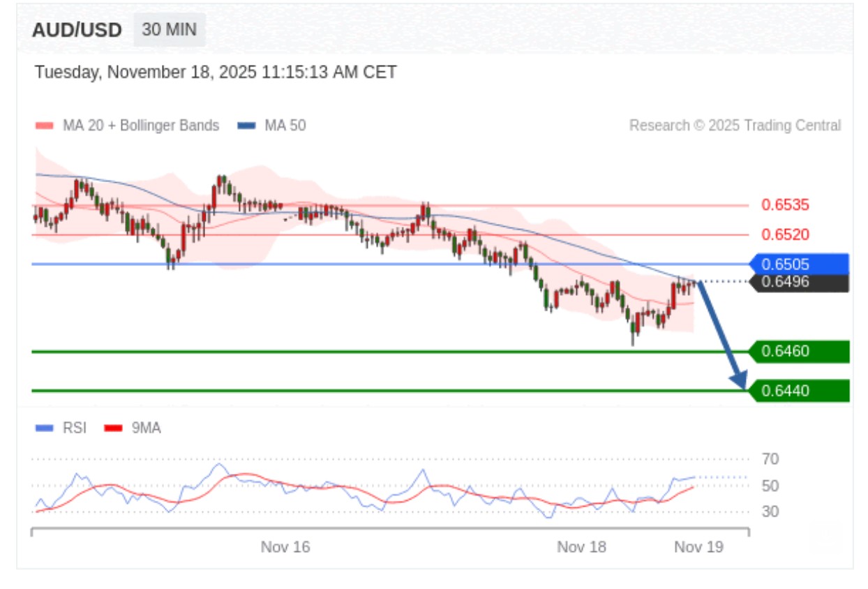This screenshot has height=589, width=868.
Task: Toggle the RSI legend entry
Action: pyautogui.click(x=61, y=428)
